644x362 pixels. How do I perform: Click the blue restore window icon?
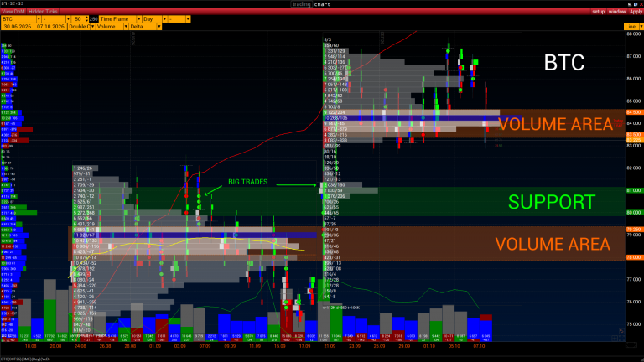pos(636,4)
